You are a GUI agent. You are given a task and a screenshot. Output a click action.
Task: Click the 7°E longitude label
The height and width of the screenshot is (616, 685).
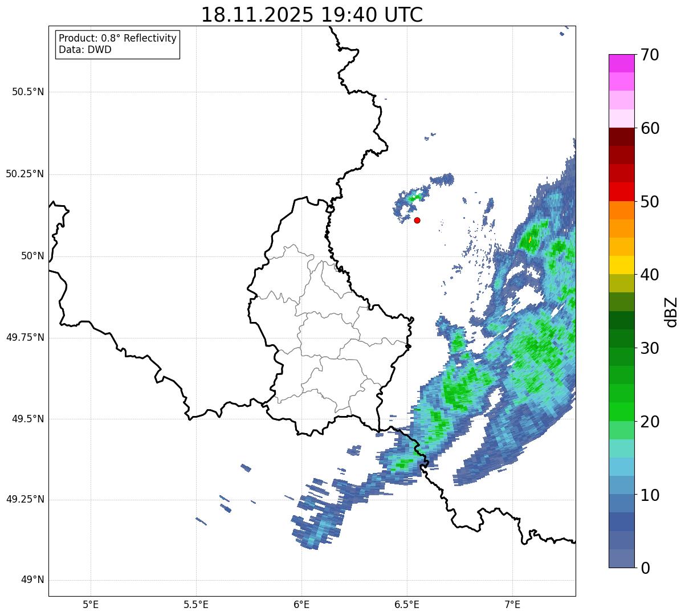[x=512, y=604]
